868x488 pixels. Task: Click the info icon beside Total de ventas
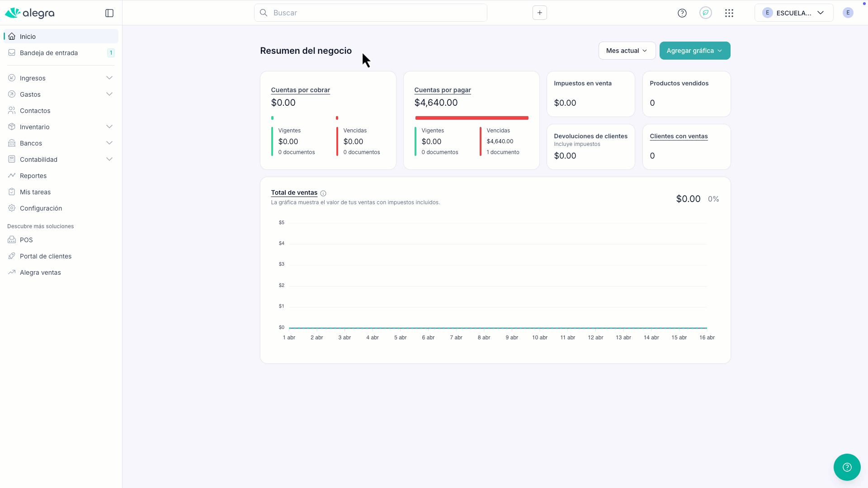click(x=323, y=193)
